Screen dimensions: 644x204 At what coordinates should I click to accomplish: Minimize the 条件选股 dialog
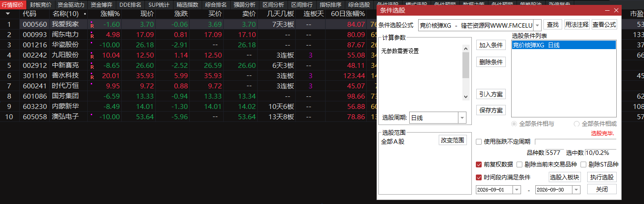pos(606,10)
